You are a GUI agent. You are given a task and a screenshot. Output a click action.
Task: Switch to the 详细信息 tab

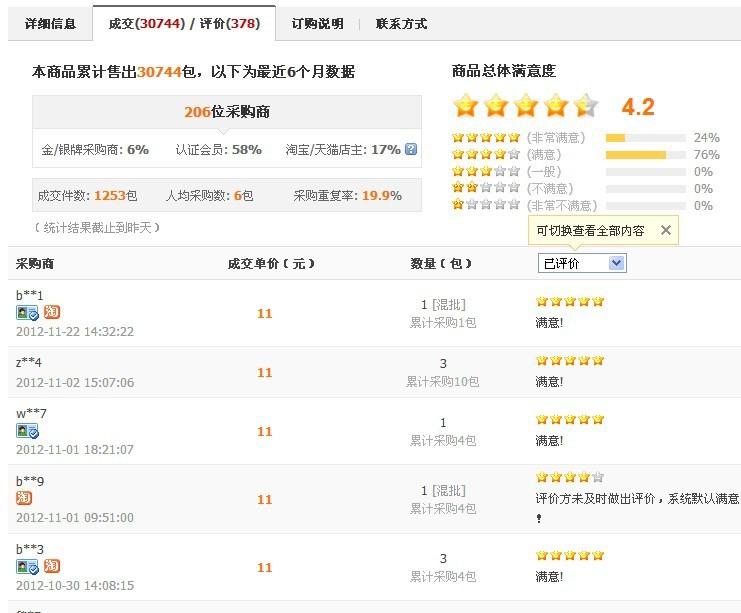point(50,23)
